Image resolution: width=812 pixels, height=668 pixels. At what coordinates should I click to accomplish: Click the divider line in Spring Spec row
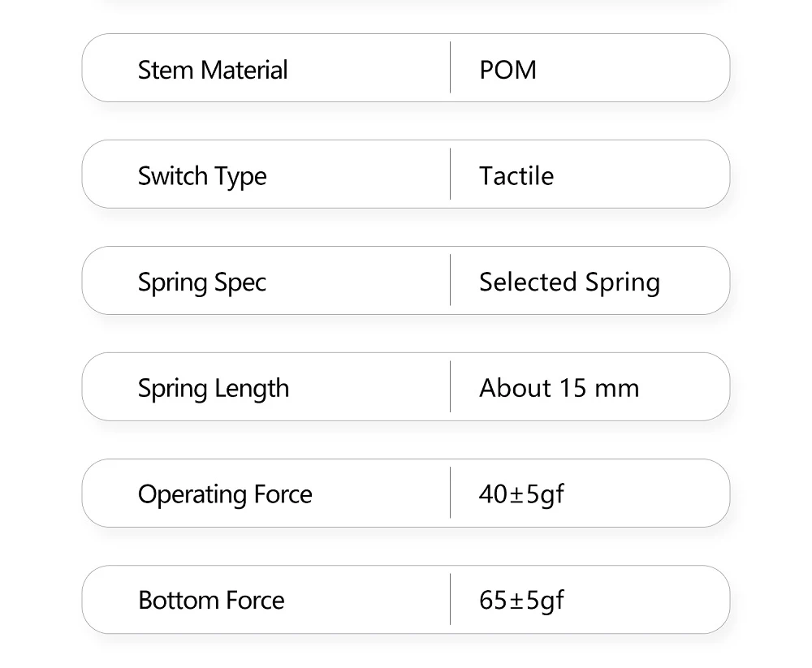(x=450, y=280)
